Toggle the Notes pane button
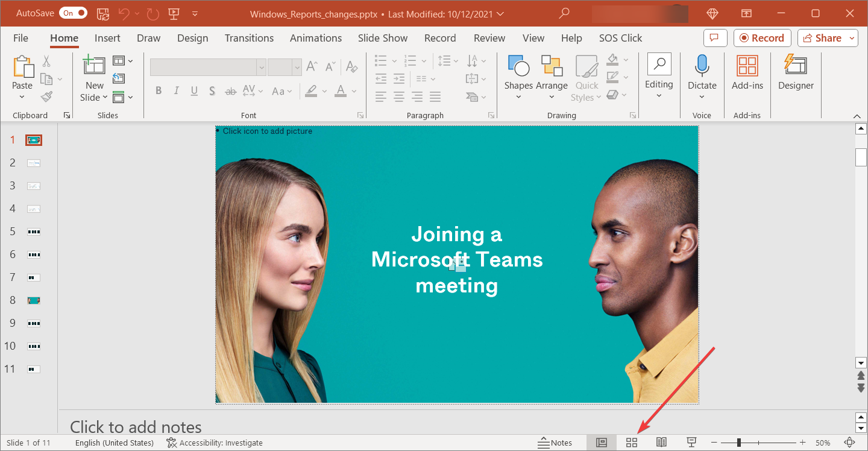 click(556, 443)
